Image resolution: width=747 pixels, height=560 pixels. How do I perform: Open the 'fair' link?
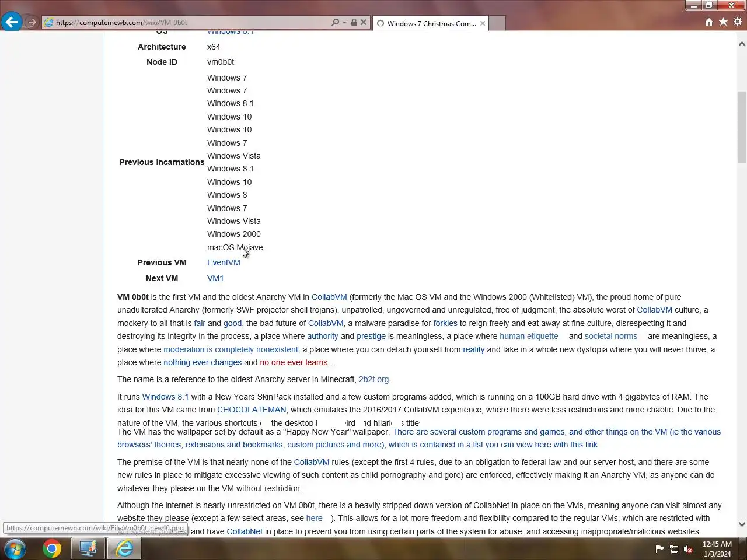click(x=200, y=323)
